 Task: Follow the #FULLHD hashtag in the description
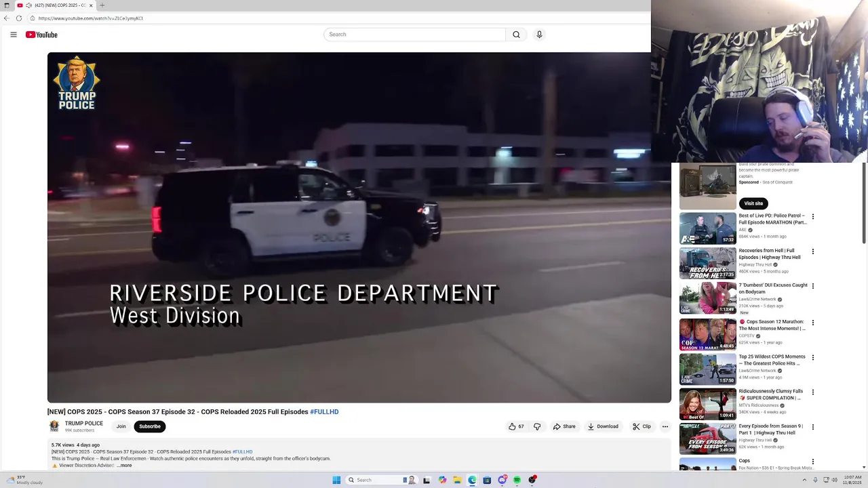point(242,452)
